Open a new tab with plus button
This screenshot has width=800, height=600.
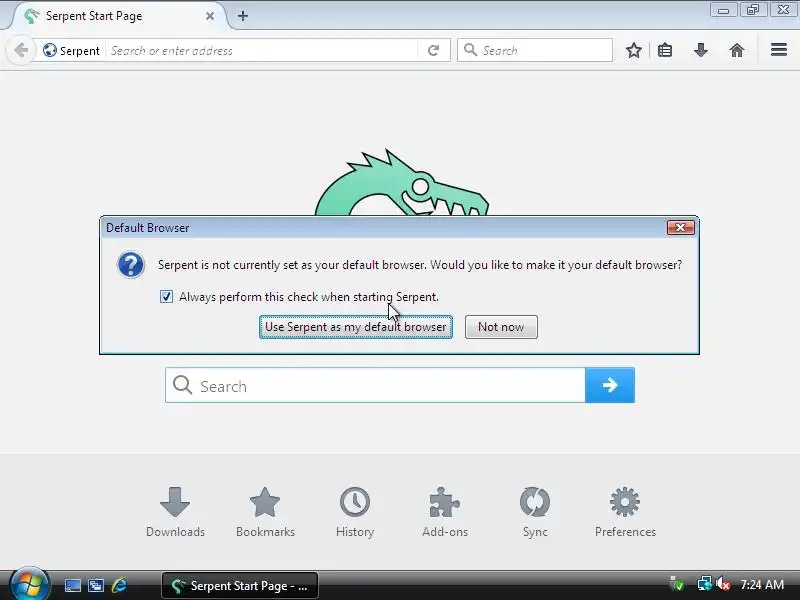[243, 16]
